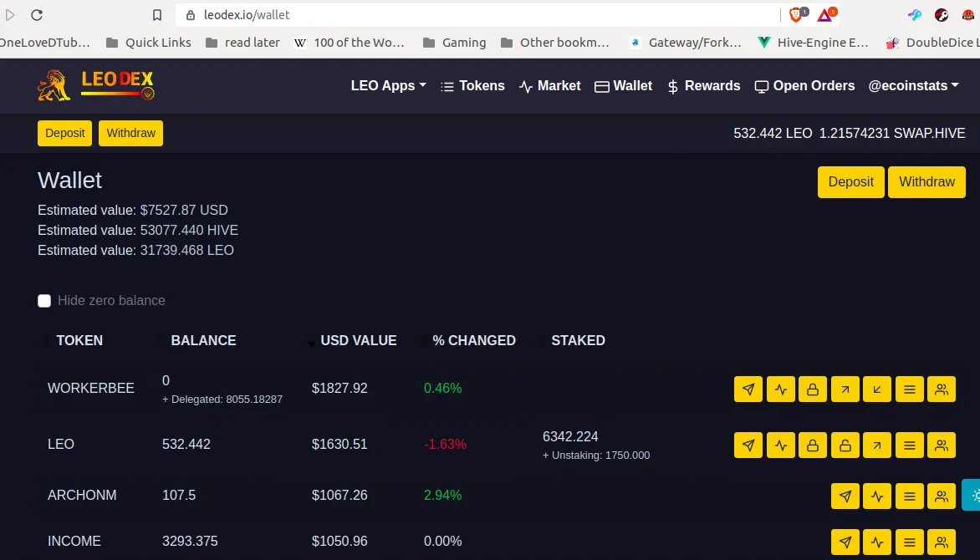Image resolution: width=980 pixels, height=560 pixels.
Task: Sort by STAKED column header
Action: point(578,341)
